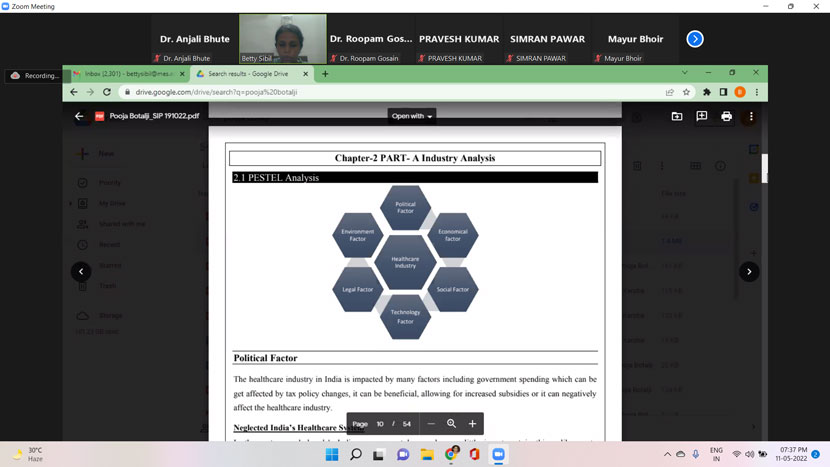Show more Zoom participants with blue arrow
The height and width of the screenshot is (467, 830).
point(695,39)
